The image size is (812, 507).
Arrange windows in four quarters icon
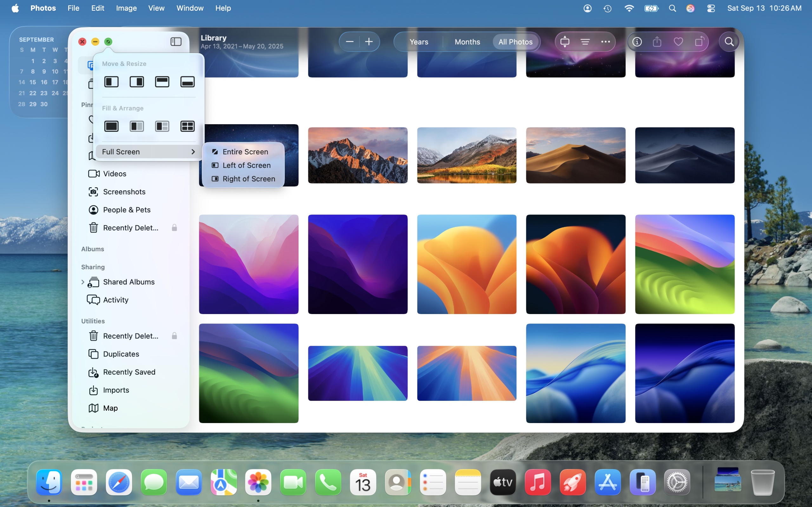(187, 126)
